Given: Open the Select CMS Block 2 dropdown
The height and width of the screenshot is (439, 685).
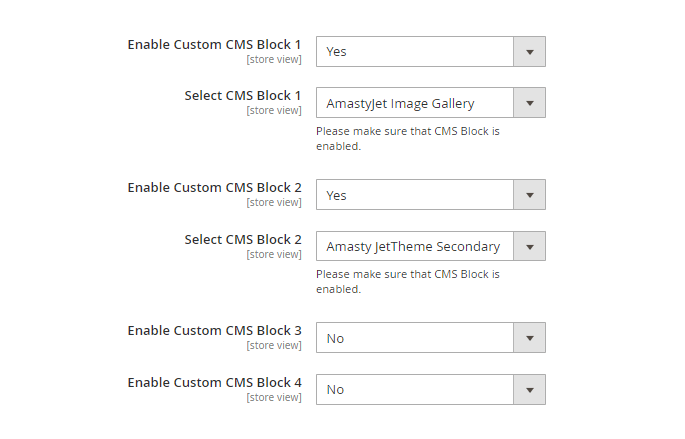Looking at the screenshot, I should [x=431, y=246].
